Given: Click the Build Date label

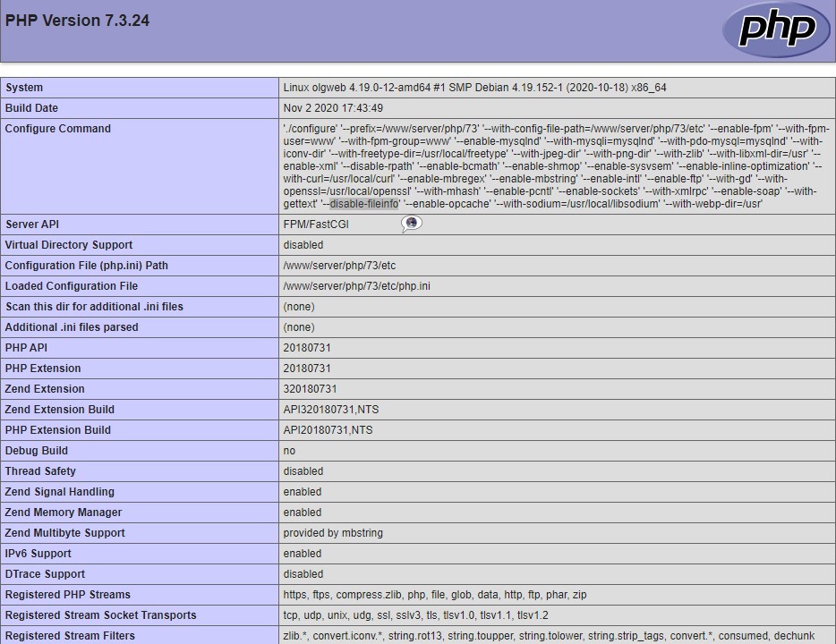Looking at the screenshot, I should click(x=31, y=107).
